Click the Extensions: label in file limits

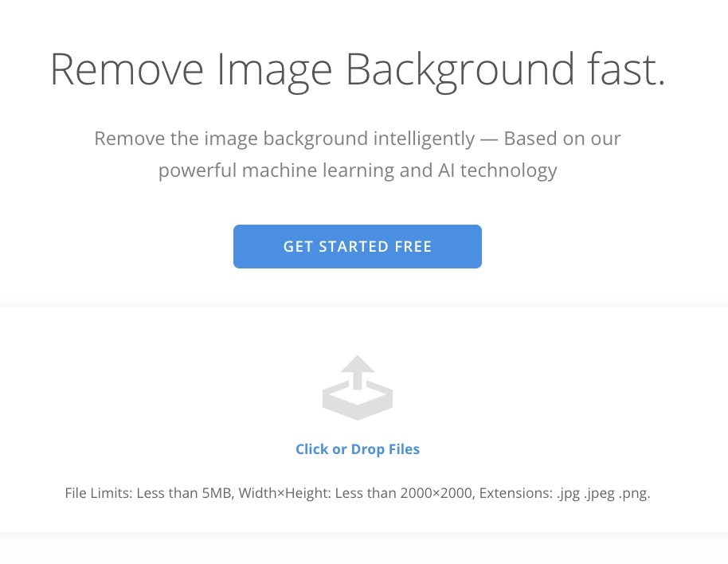(x=516, y=493)
